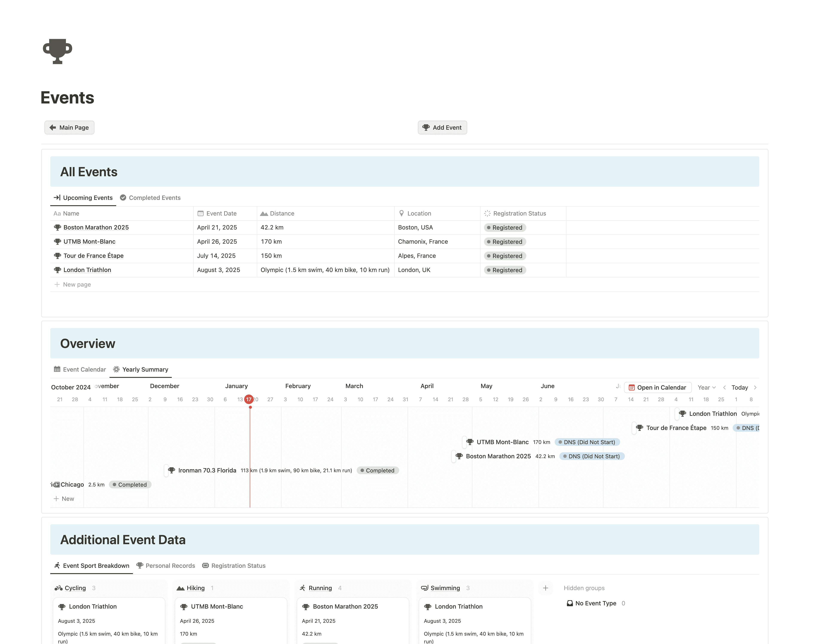Click the Swimming group goggles icon

pos(425,588)
